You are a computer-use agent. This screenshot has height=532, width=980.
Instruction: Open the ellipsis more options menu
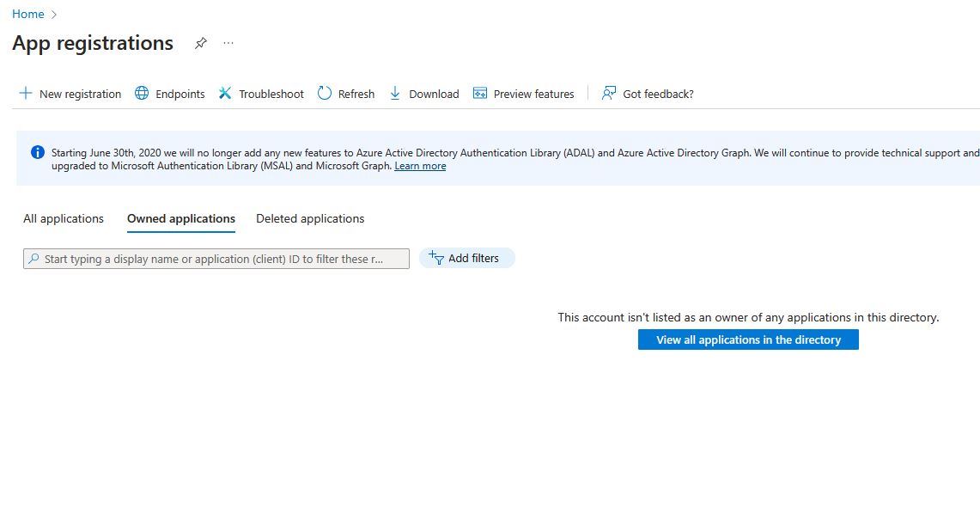point(228,43)
